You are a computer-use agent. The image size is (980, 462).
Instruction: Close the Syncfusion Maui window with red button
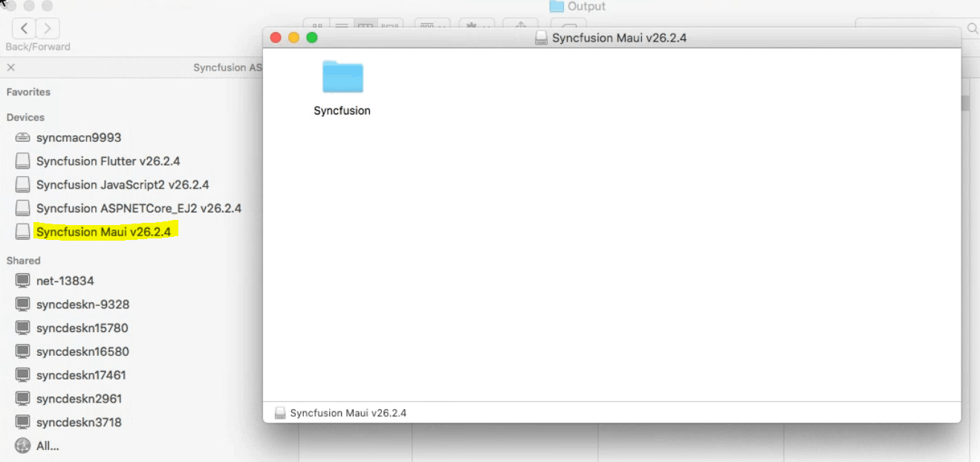tap(276, 38)
